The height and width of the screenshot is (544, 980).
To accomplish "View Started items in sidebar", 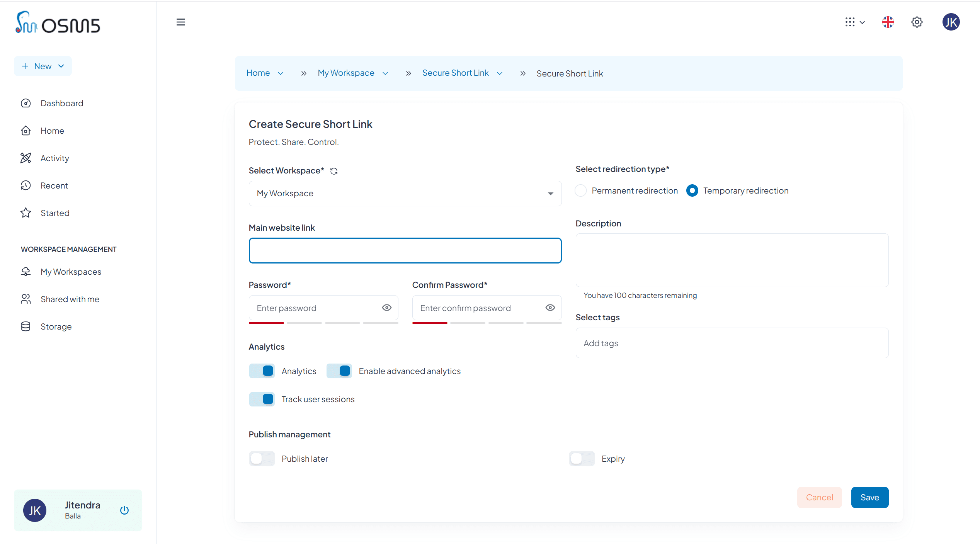I will pyautogui.click(x=55, y=212).
